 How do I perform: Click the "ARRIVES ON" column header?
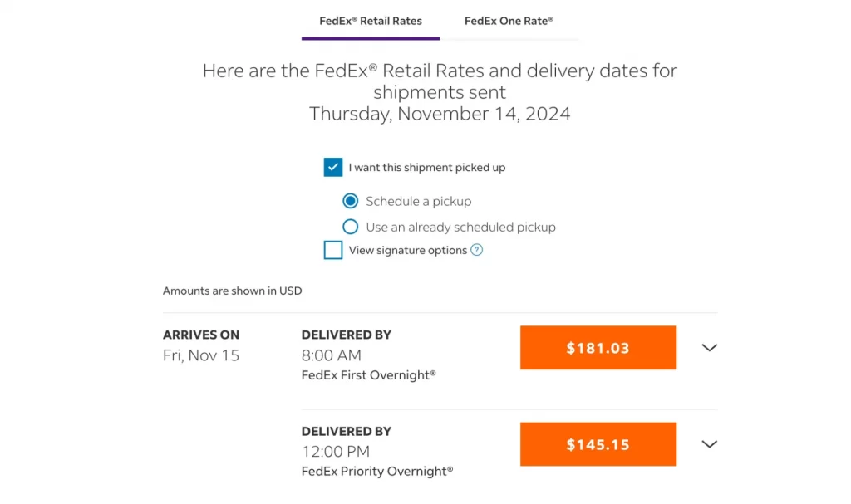(200, 335)
